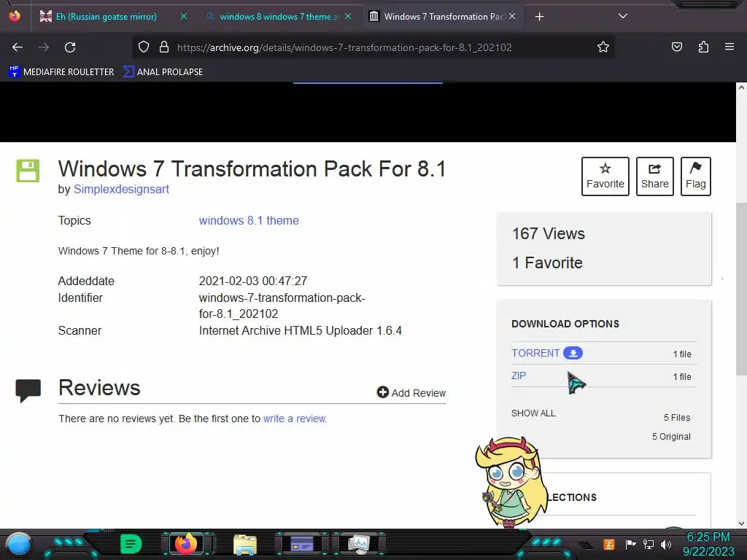Click the Star Butterfly desktop mascot
747x560 pixels.
511,482
